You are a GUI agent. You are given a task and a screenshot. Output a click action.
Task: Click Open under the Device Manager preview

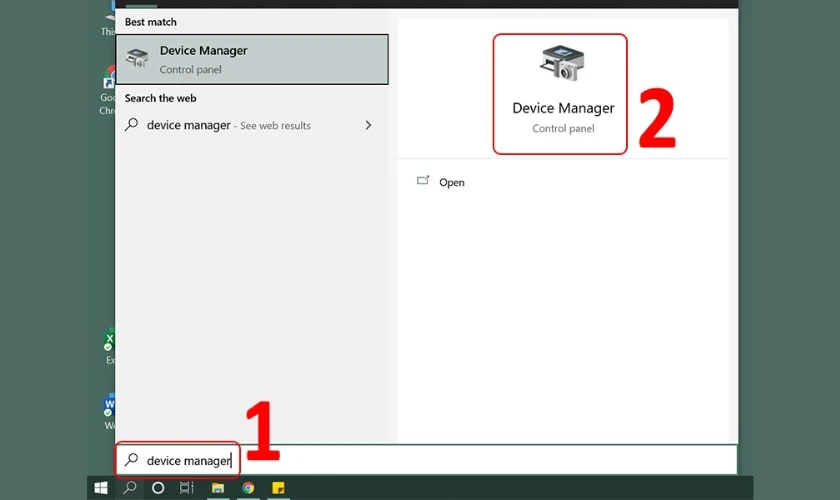[x=452, y=182]
